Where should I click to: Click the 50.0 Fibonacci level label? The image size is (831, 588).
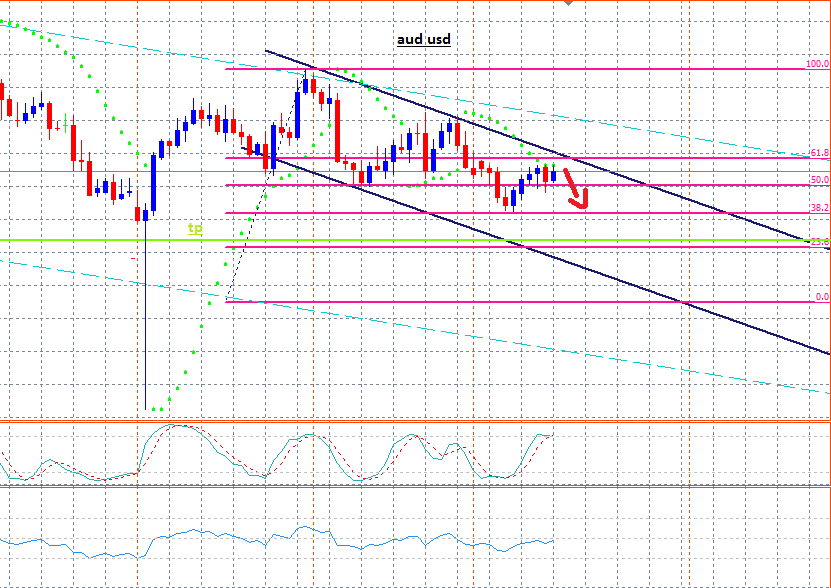coord(819,180)
